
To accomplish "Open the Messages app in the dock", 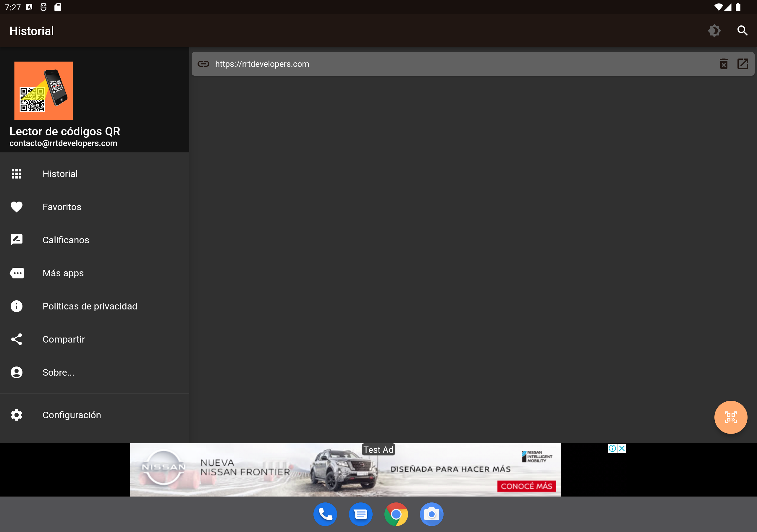I will point(361,514).
